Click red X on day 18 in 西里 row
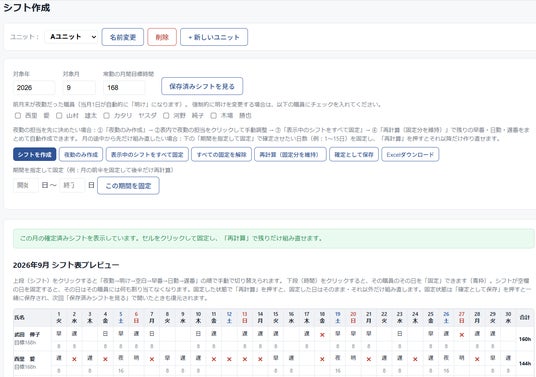Screen dimensions: 536x377 click(322, 359)
